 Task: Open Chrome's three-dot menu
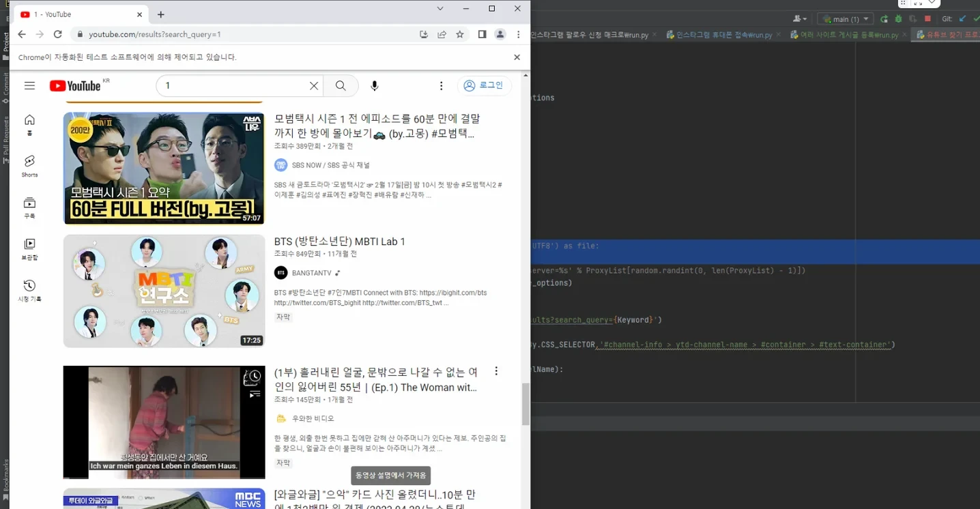(519, 34)
